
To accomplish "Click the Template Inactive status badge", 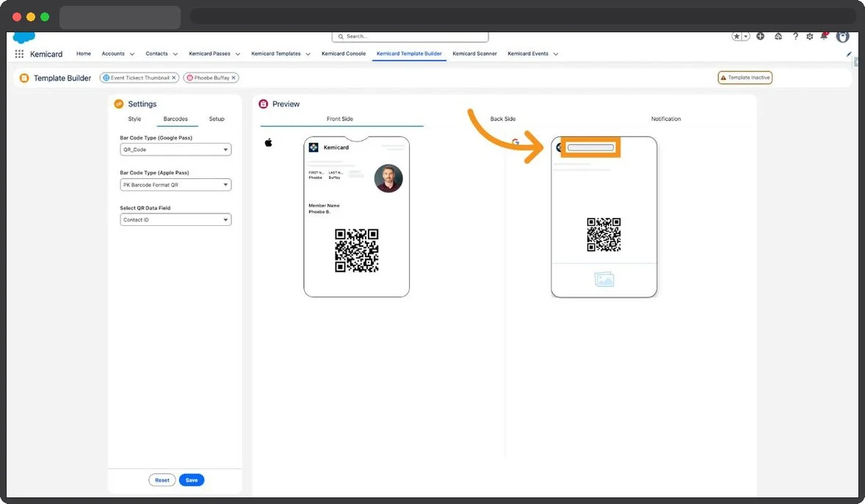I will pyautogui.click(x=745, y=78).
